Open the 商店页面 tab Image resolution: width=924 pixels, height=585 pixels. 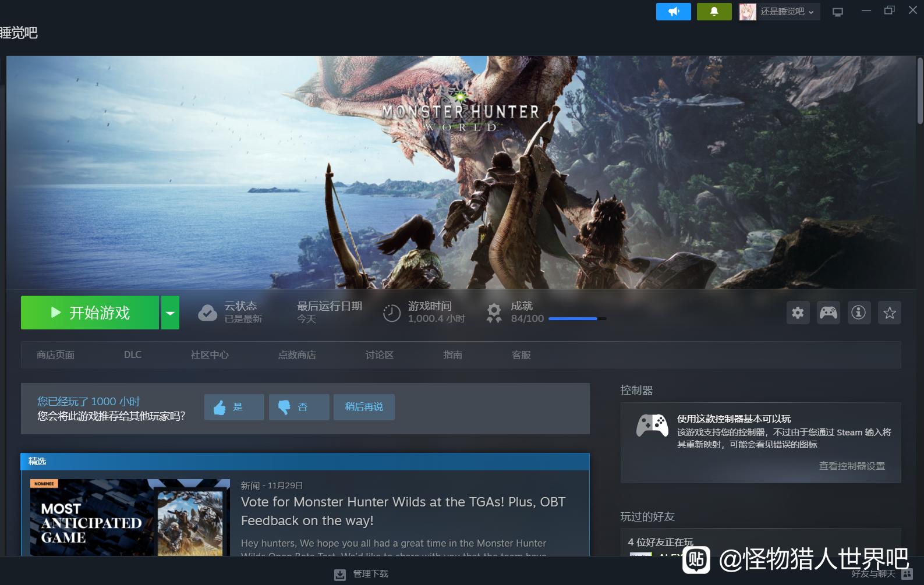55,355
